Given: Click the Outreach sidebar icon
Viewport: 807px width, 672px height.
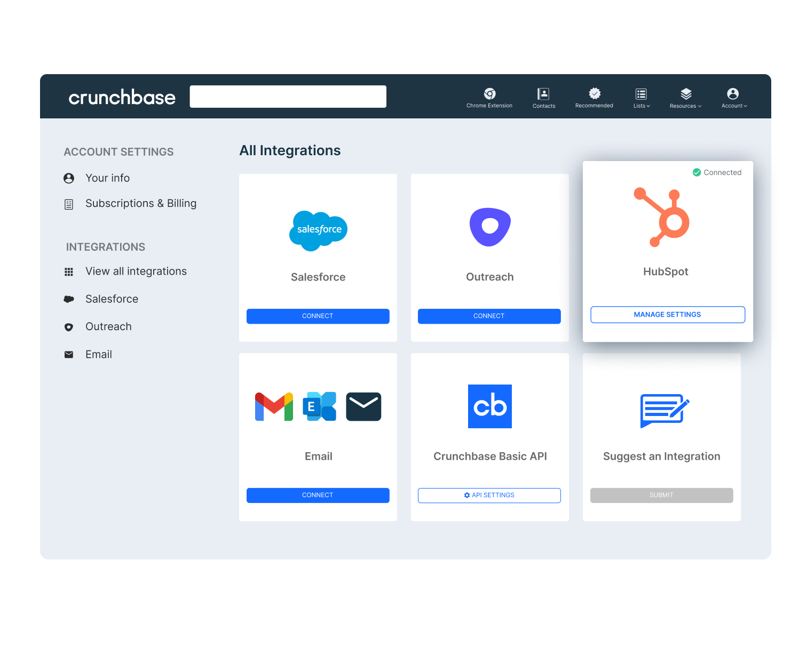Looking at the screenshot, I should pos(69,327).
